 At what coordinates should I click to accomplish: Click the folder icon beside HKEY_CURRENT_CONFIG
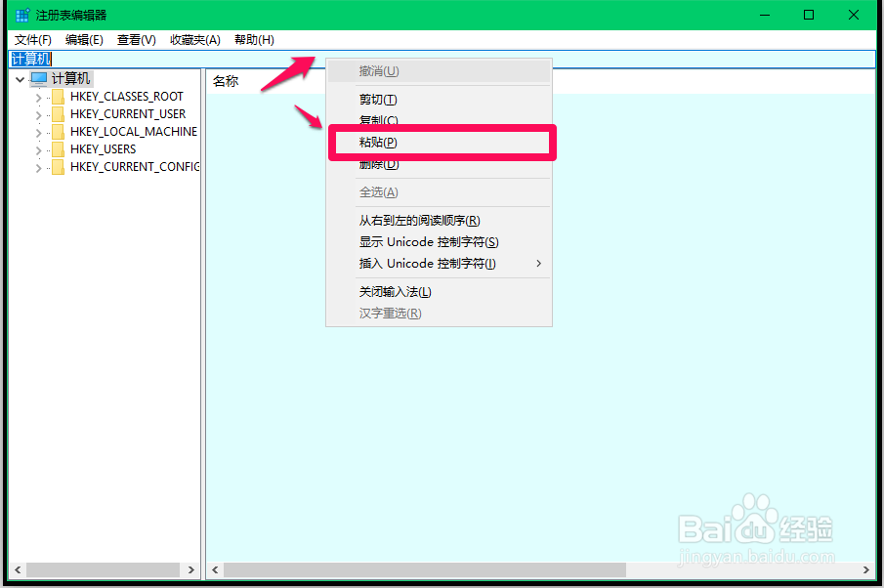pos(58,167)
